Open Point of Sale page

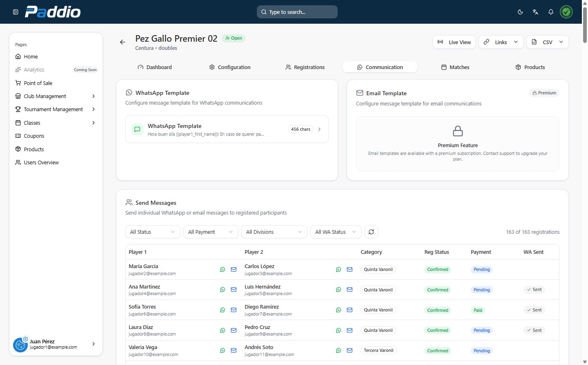[x=56, y=83]
